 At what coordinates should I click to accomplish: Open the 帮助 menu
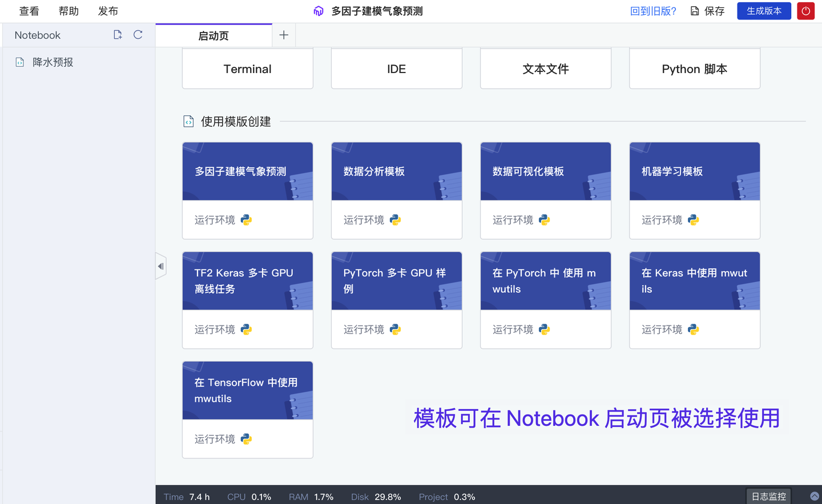(x=68, y=11)
